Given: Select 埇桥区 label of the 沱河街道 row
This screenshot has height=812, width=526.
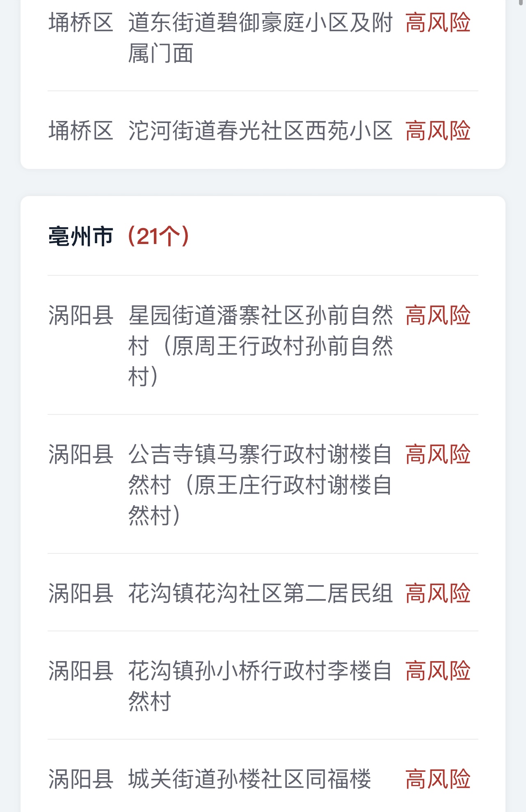Looking at the screenshot, I should tap(81, 130).
